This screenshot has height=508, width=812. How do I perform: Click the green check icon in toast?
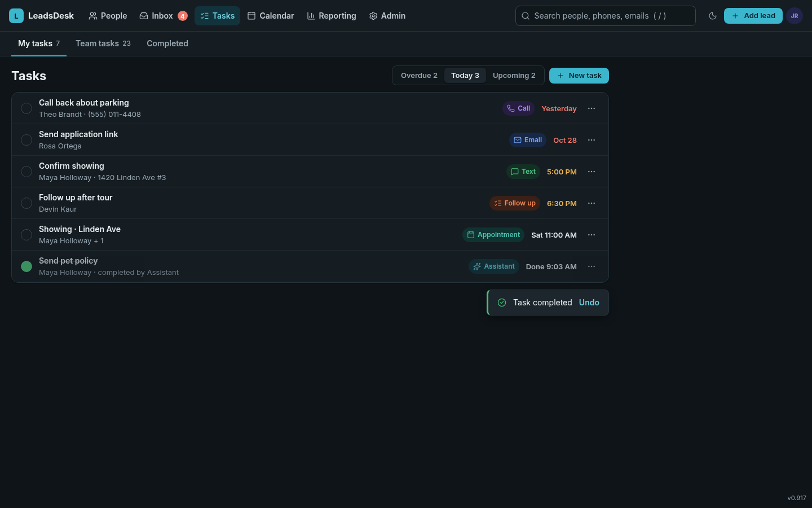pyautogui.click(x=502, y=303)
